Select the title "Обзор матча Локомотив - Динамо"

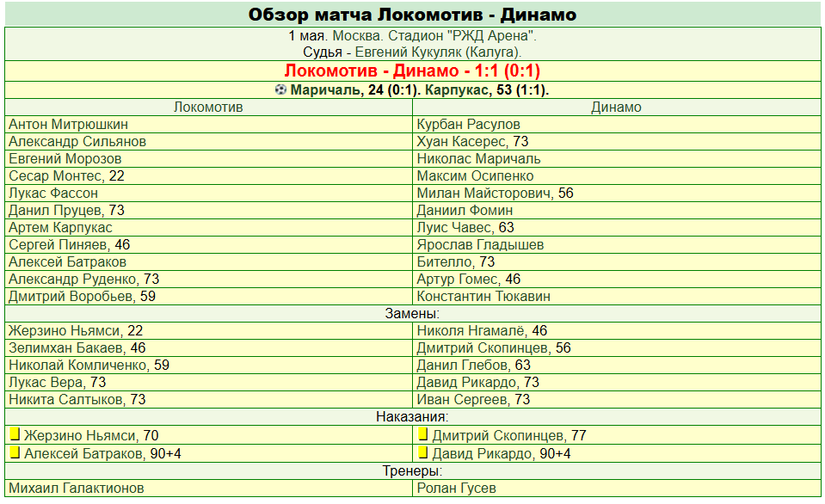pos(413,15)
